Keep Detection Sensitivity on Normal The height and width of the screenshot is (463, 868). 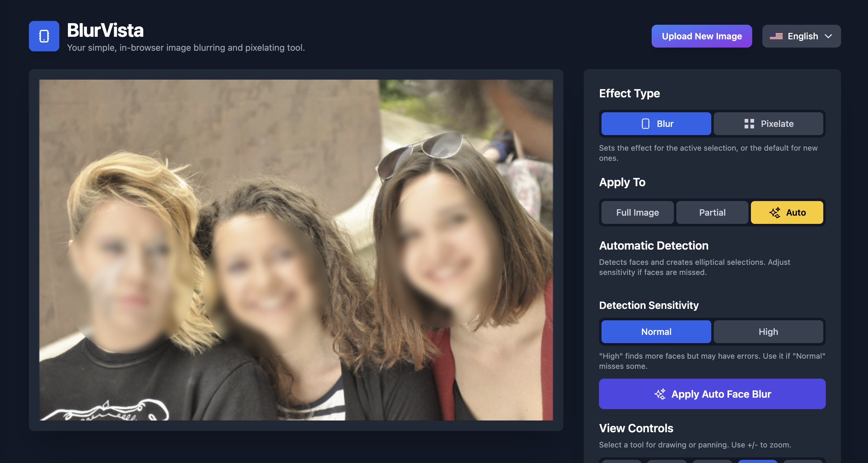pyautogui.click(x=656, y=332)
